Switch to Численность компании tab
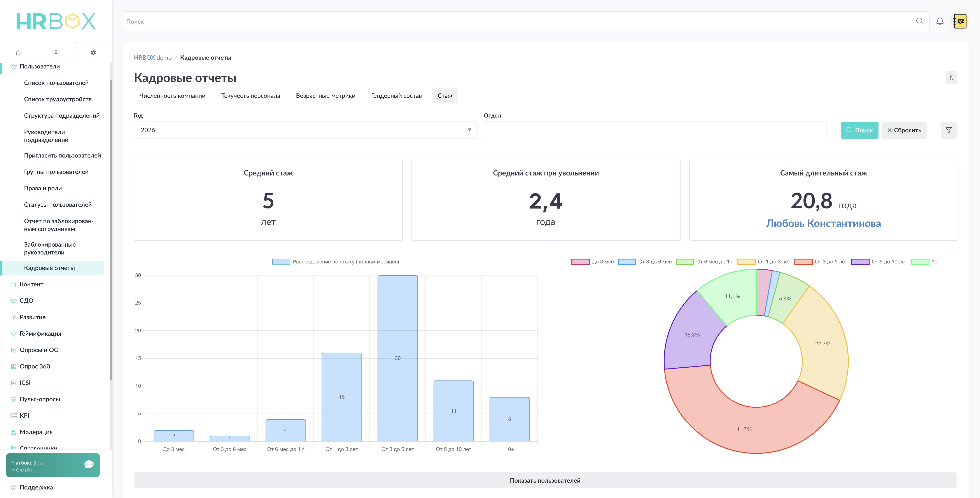 [172, 95]
